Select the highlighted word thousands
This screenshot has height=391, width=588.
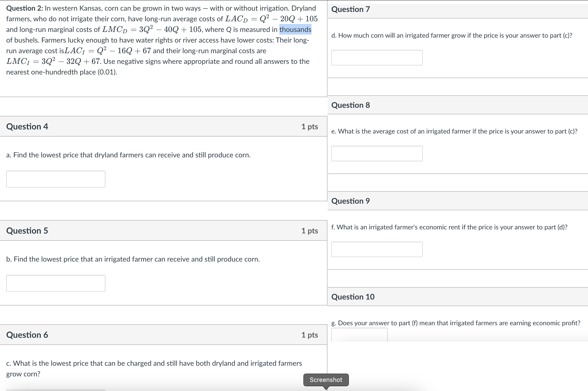(x=295, y=29)
